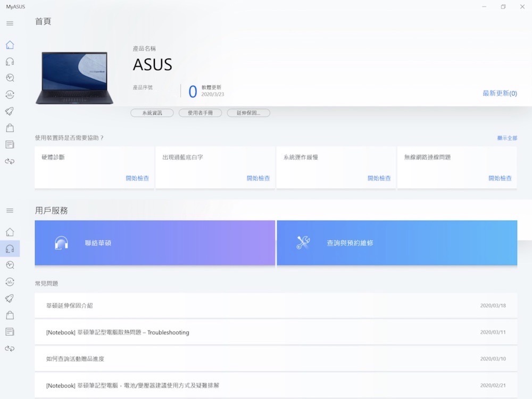Click the highlighted headset icon in the sidebar
The image size is (532, 399).
pyautogui.click(x=10, y=248)
